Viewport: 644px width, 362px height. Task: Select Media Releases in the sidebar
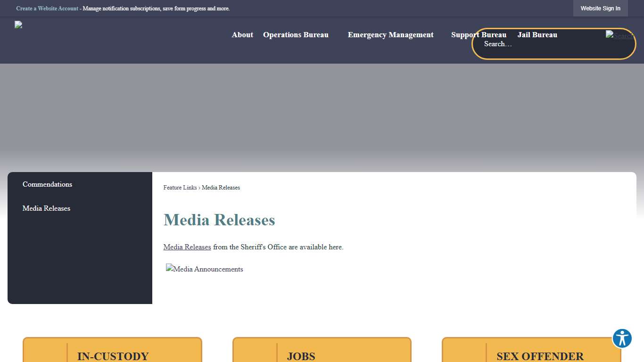[46, 208]
